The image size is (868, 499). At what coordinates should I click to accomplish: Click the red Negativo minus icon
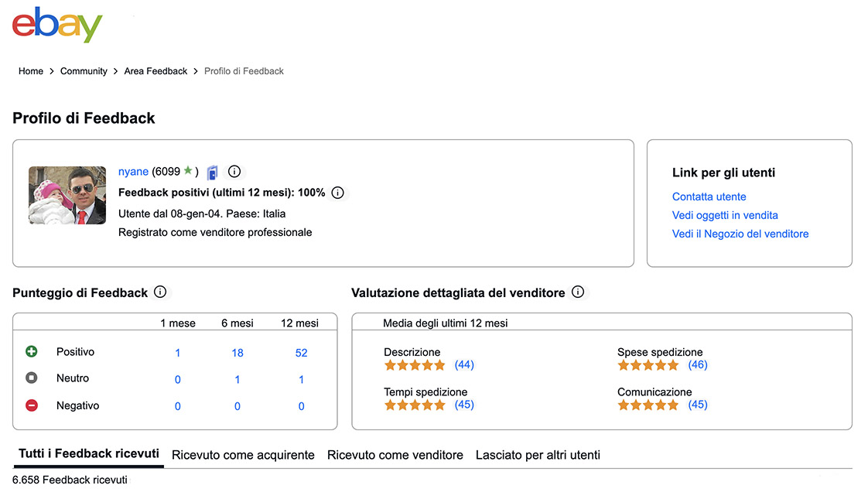pos(32,405)
